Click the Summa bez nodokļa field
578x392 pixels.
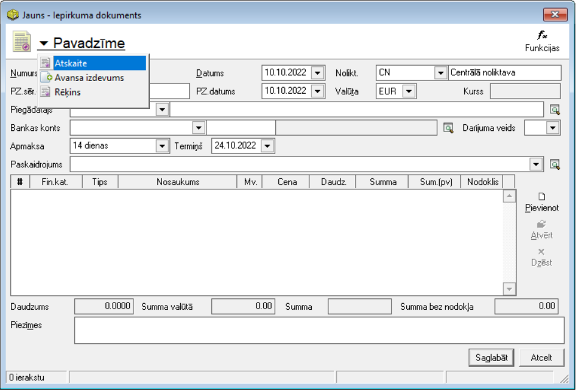(x=526, y=307)
